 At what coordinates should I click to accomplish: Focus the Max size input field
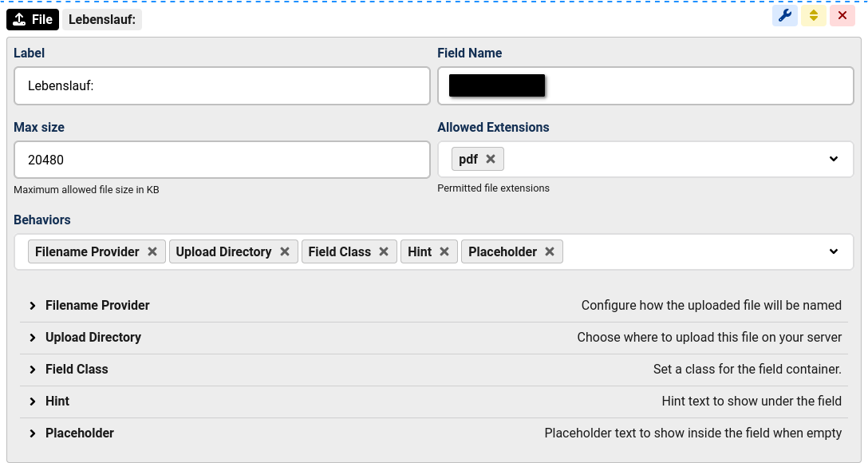click(x=222, y=160)
